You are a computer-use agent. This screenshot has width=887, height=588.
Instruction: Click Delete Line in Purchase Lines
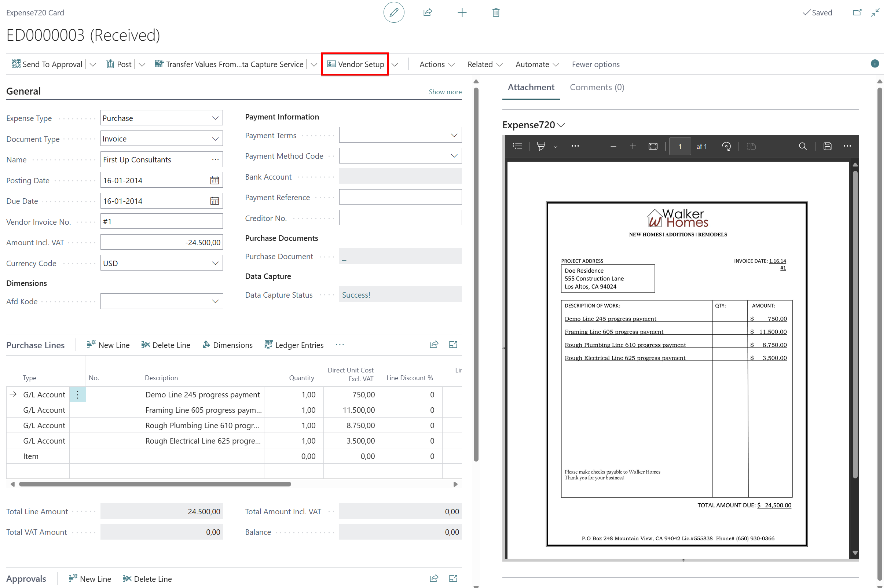[165, 345]
